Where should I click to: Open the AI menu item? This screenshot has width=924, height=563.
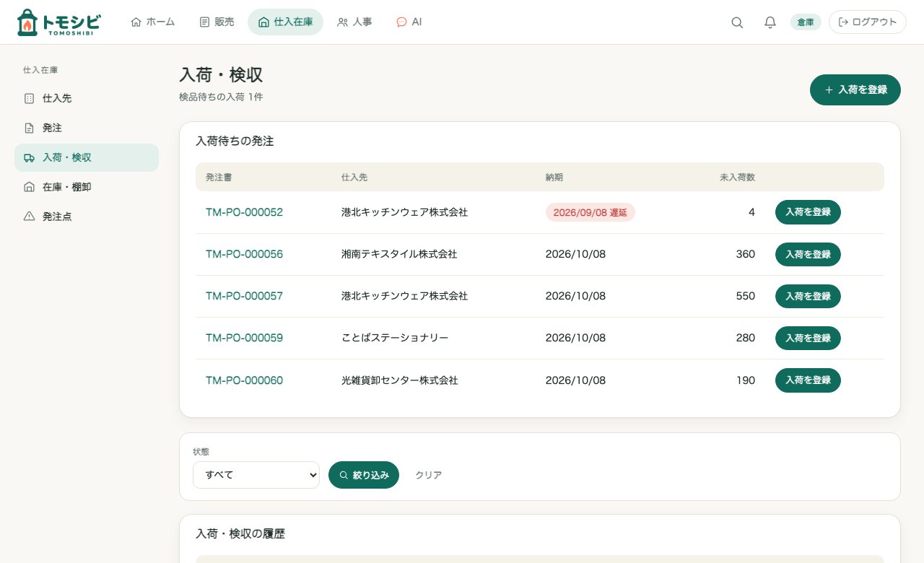[409, 22]
